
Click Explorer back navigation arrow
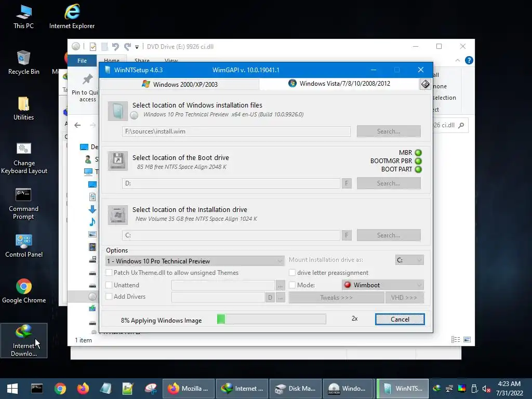click(77, 125)
